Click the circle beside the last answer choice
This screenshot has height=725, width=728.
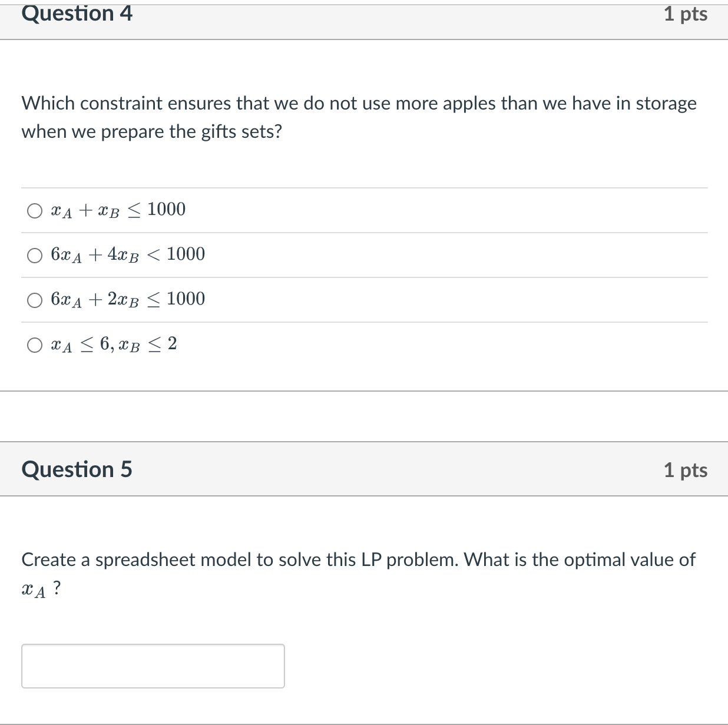pos(35,345)
